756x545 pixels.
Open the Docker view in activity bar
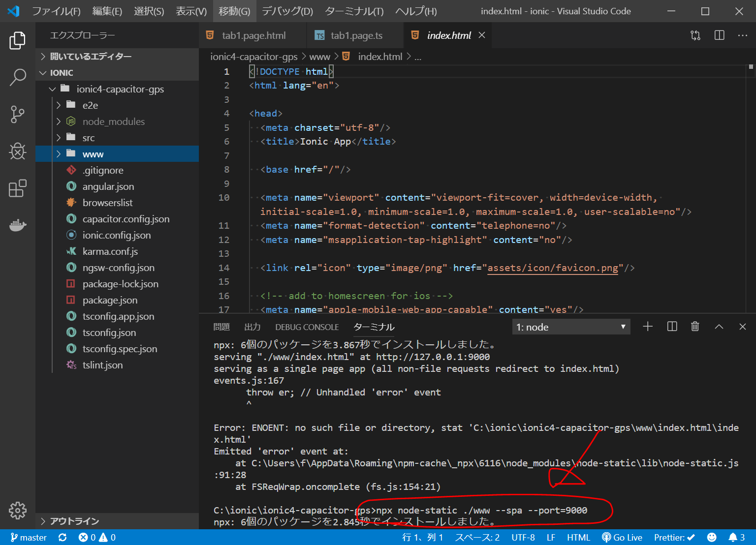point(18,226)
